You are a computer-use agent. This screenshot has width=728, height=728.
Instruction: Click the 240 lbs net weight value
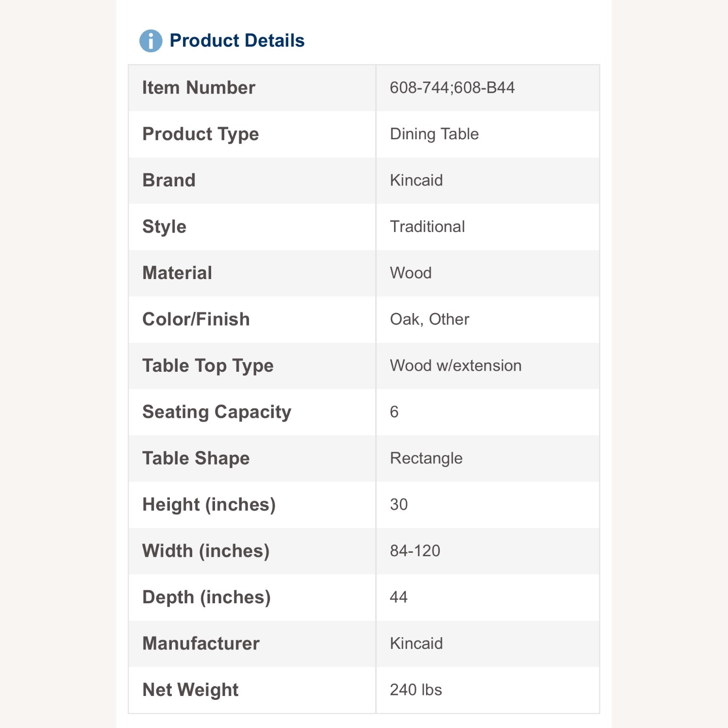416,690
